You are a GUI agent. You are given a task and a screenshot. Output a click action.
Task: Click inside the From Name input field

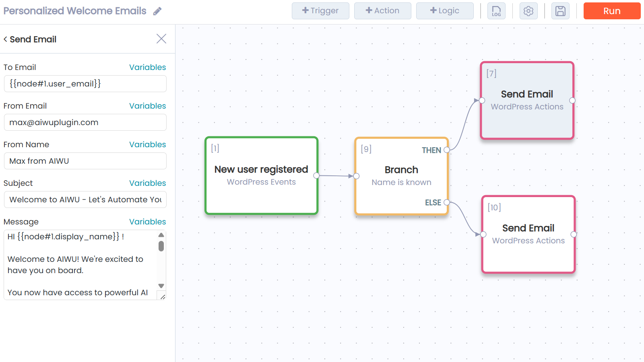[x=85, y=161]
